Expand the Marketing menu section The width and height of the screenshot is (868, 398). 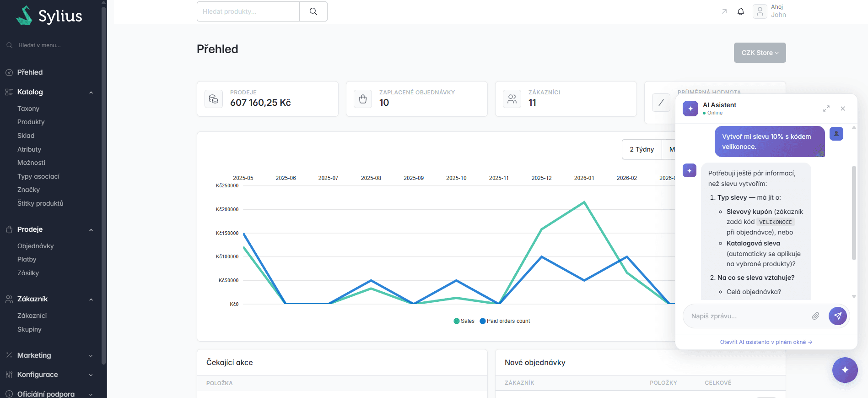91,356
